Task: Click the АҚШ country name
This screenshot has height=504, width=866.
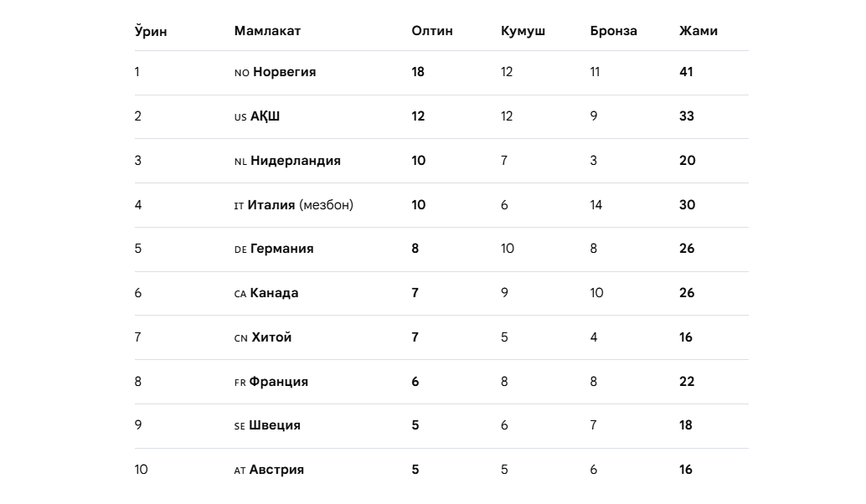Action: (x=265, y=116)
